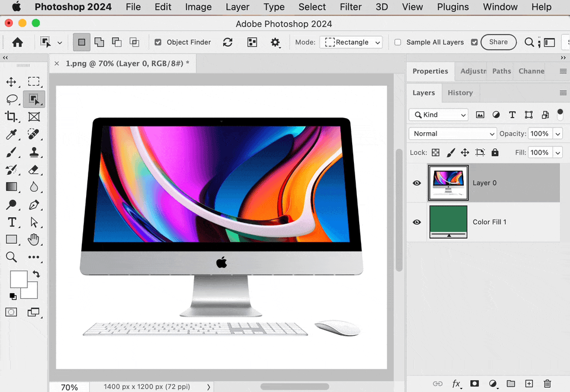This screenshot has width=570, height=392.
Task: Open the Mode Rectangle dropdown
Action: [x=351, y=42]
